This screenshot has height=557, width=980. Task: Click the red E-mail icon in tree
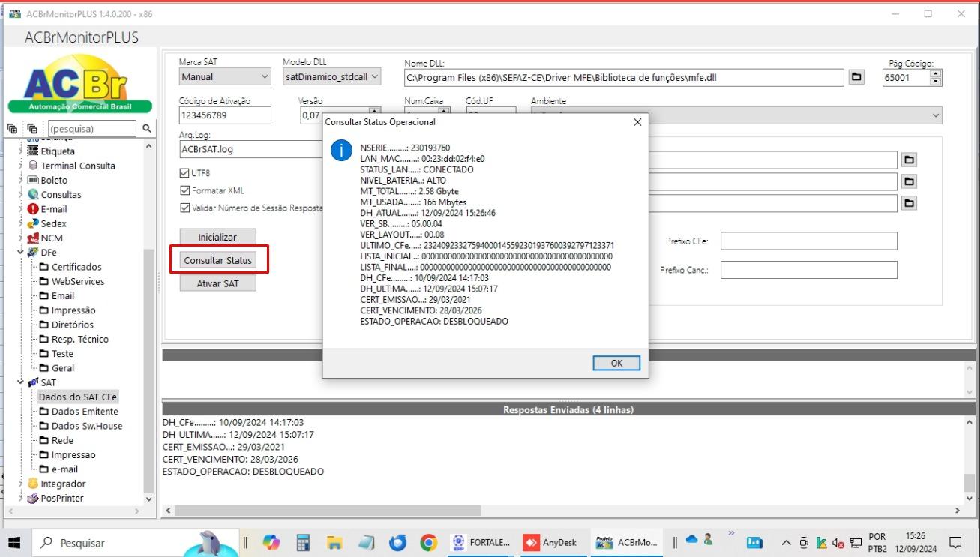(x=33, y=209)
